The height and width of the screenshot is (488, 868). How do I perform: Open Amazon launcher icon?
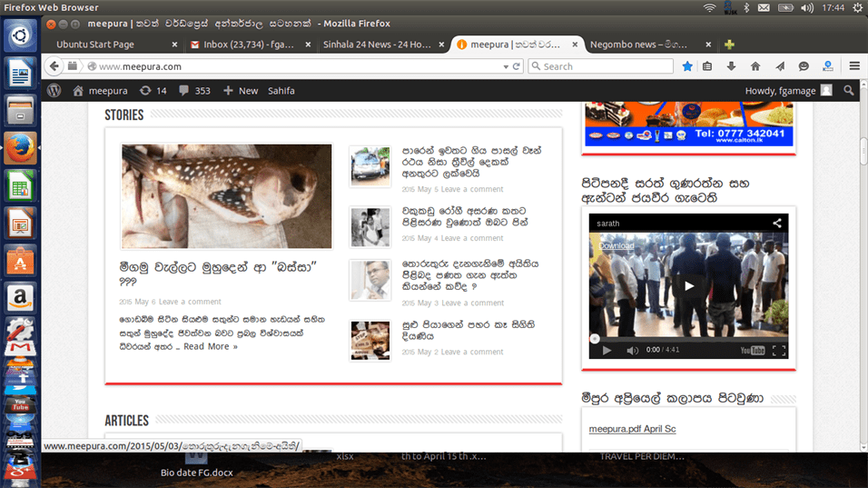point(21,298)
